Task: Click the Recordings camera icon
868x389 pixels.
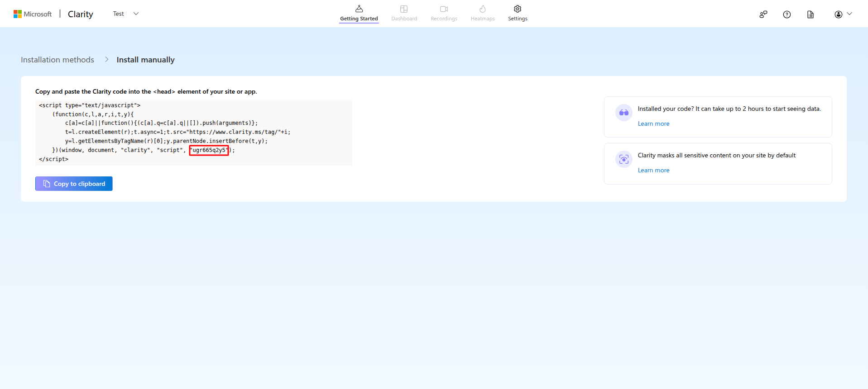Action: tap(444, 9)
